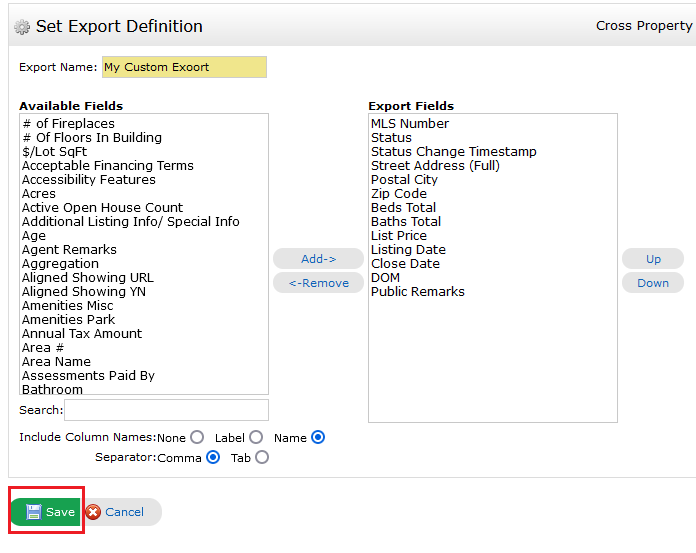Image resolution: width=696 pixels, height=553 pixels.
Task: Select Name for column names
Action: (318, 438)
